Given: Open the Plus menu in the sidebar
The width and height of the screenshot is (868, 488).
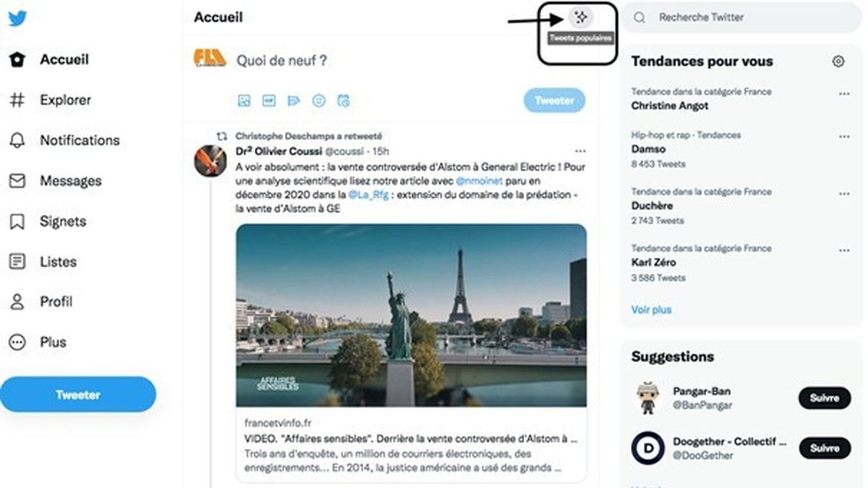Looking at the screenshot, I should (x=53, y=342).
